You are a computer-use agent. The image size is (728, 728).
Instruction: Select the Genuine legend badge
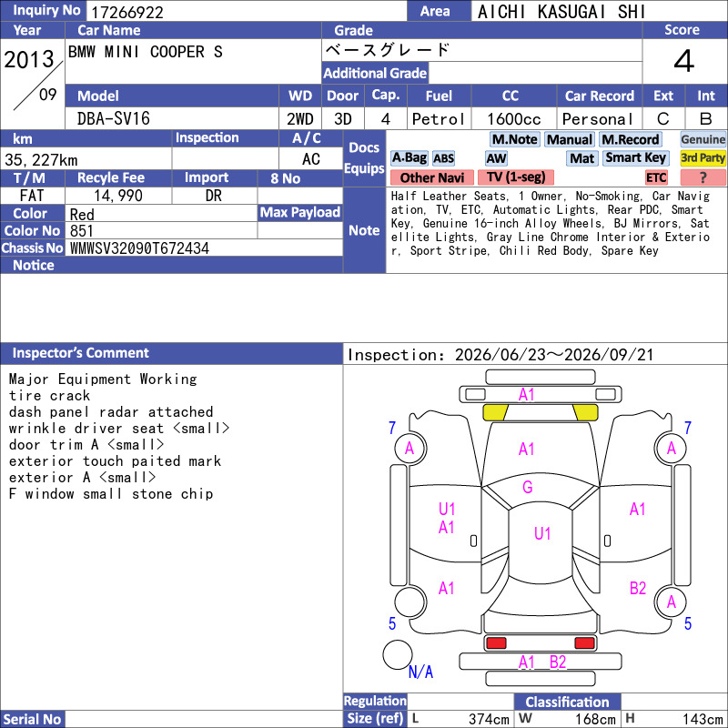[703, 139]
